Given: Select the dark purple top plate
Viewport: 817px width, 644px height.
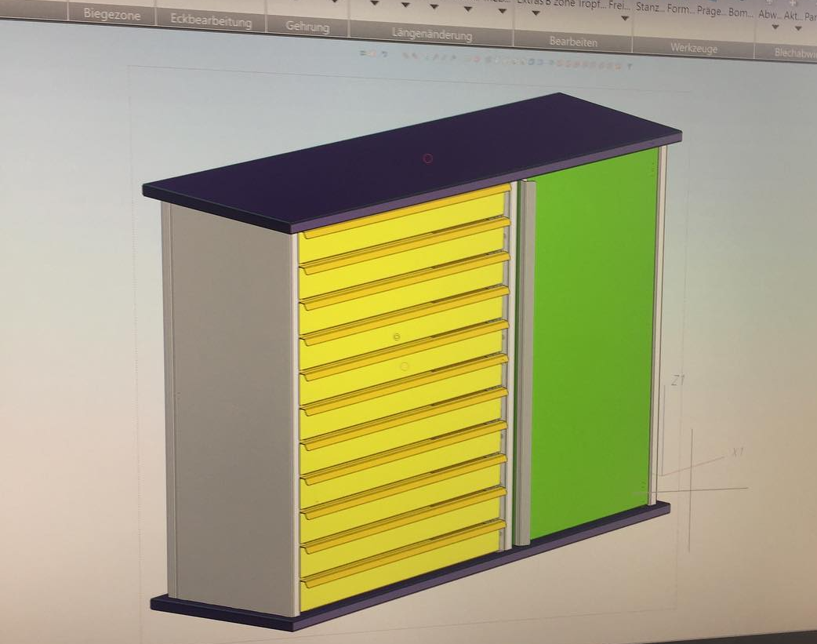Looking at the screenshot, I should [x=412, y=162].
